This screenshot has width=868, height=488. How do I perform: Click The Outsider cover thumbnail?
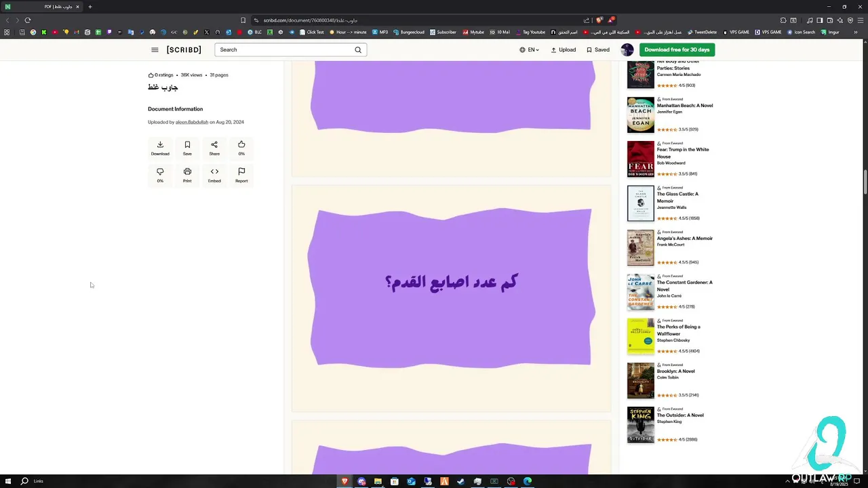coord(641,424)
